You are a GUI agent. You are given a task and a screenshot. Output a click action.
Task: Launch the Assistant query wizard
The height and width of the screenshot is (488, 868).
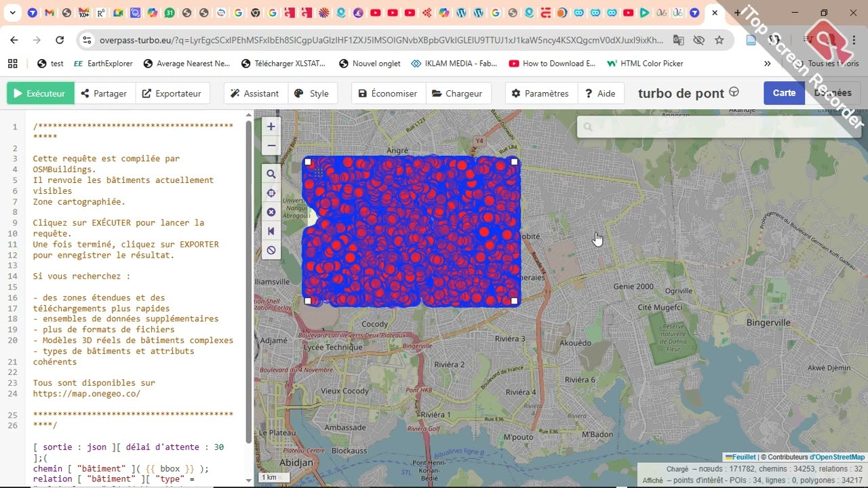(x=255, y=94)
